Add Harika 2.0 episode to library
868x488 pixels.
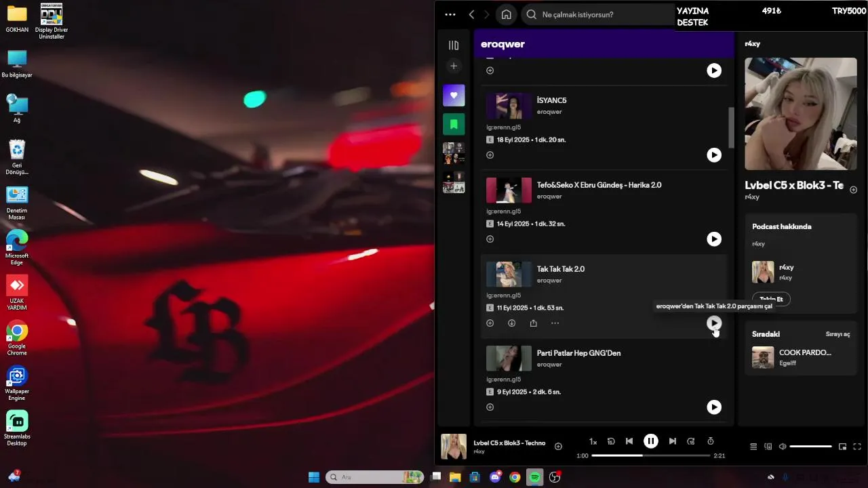[490, 239]
